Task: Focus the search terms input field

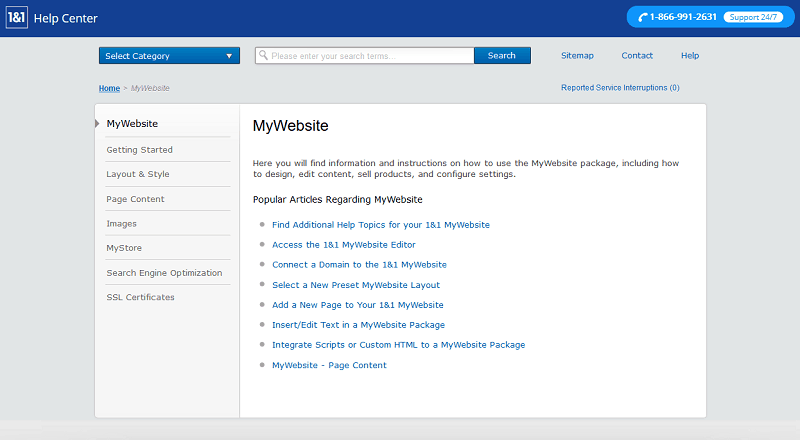Action: [365, 56]
